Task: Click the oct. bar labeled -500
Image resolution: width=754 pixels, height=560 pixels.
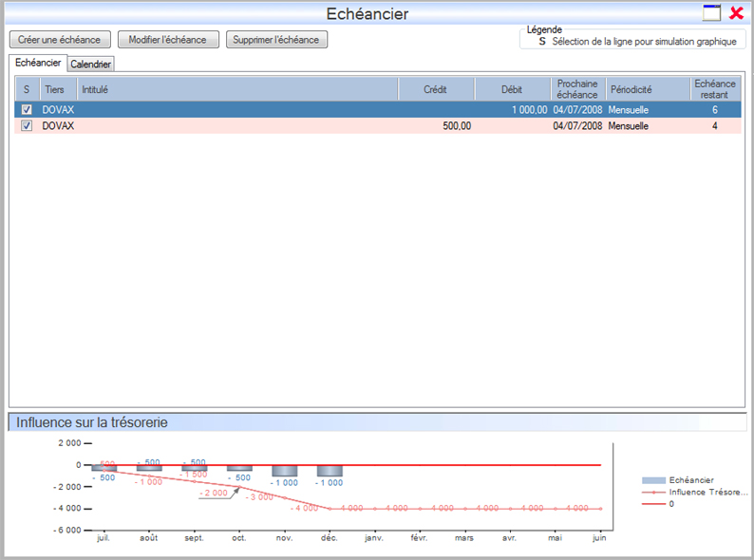Action: pyautogui.click(x=239, y=468)
